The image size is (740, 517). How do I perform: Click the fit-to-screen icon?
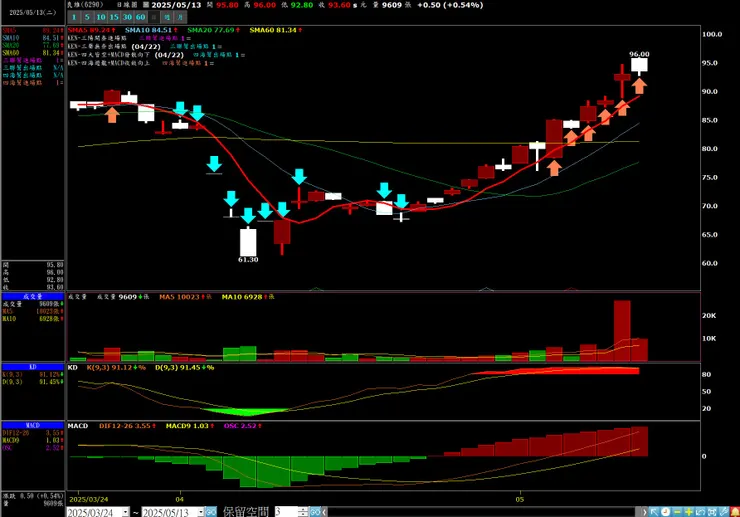pyautogui.click(x=712, y=512)
